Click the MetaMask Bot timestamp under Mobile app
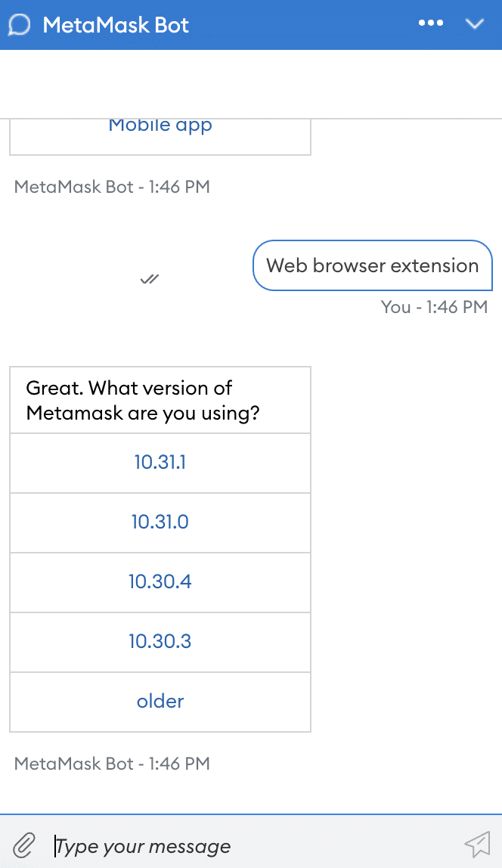 coord(112,187)
